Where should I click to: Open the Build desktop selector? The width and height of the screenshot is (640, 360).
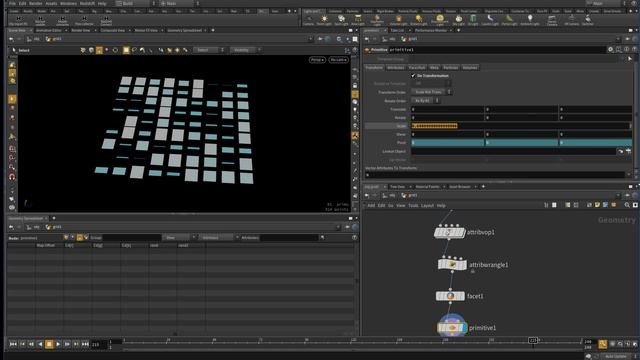point(135,3)
